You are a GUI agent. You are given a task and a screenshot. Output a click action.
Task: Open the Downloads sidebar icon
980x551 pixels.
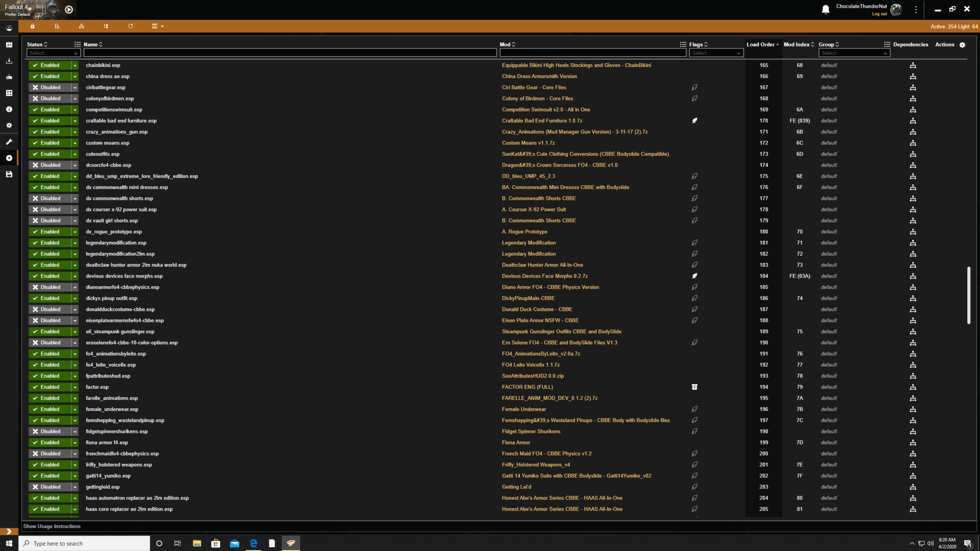click(x=9, y=61)
